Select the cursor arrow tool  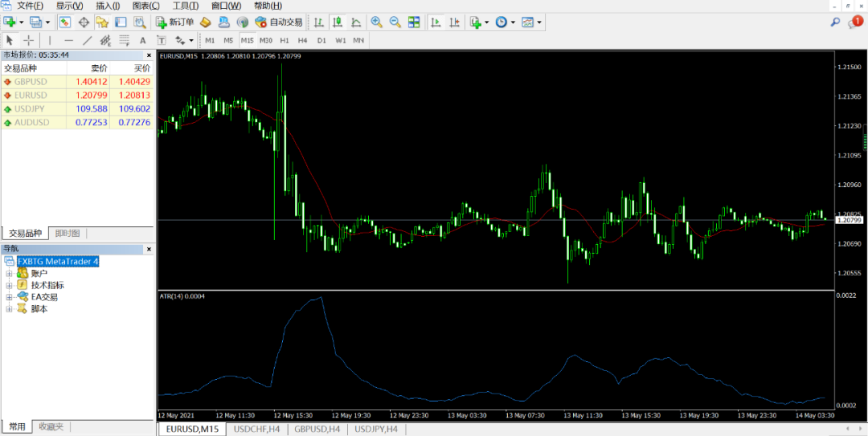10,40
